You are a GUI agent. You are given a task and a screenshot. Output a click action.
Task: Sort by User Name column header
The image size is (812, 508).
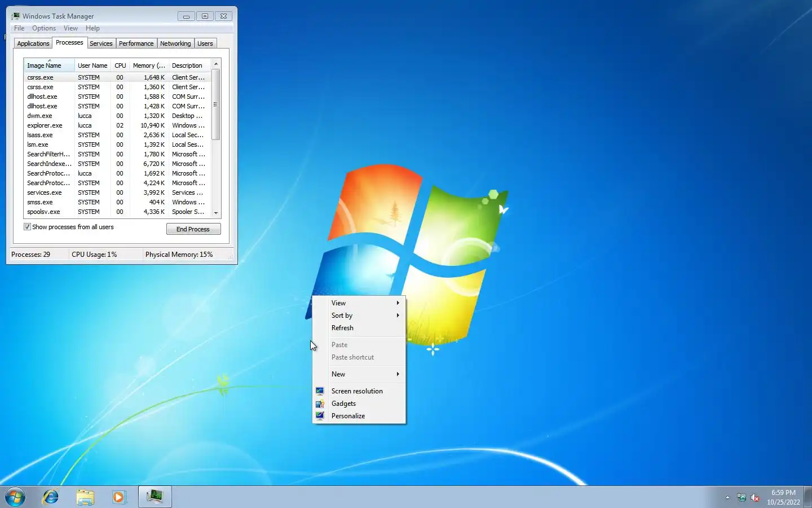[92, 65]
